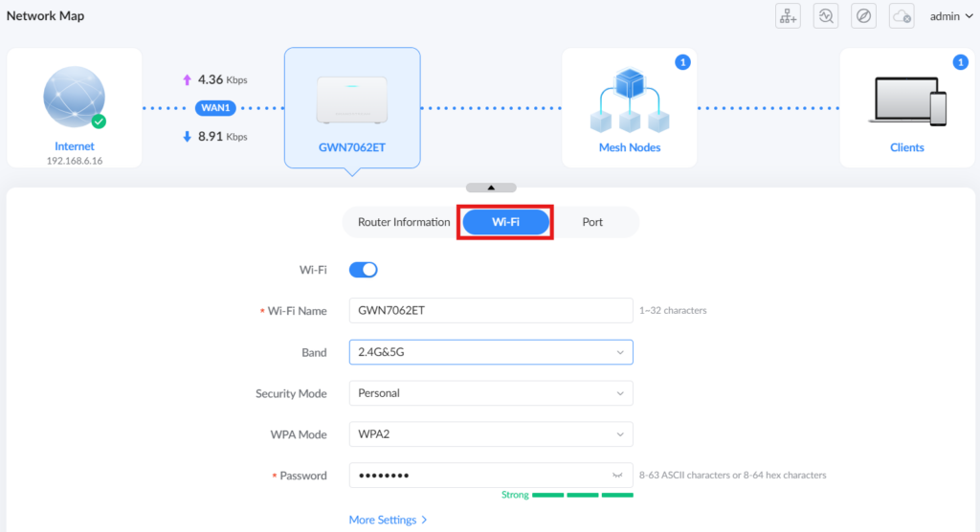Click the 4.36 Kbps upload value
This screenshot has height=532, width=980.
click(222, 80)
